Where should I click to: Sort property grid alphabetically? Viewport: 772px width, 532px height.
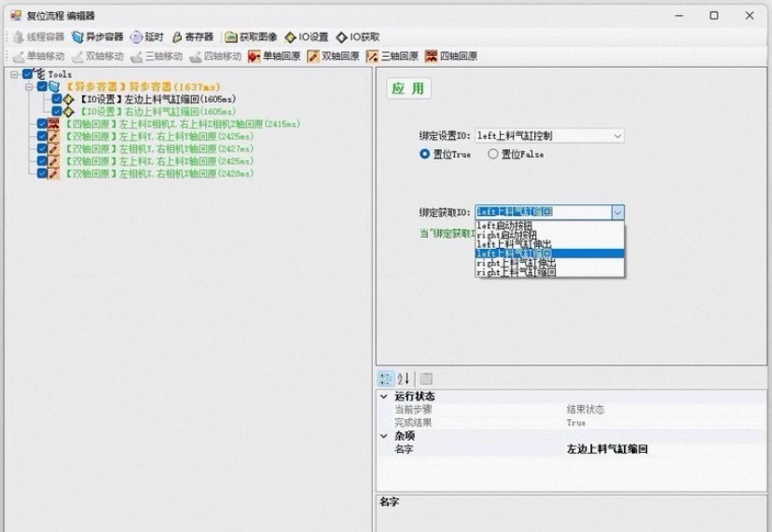click(x=403, y=378)
